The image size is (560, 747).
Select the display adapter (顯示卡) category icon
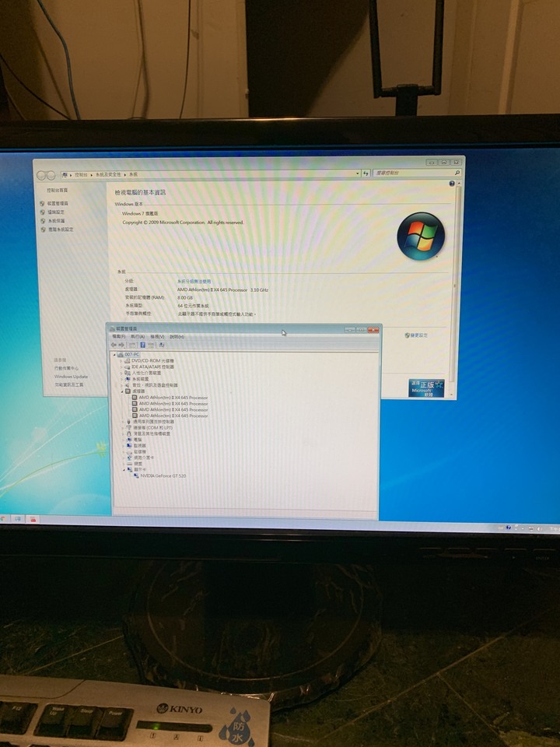point(130,470)
